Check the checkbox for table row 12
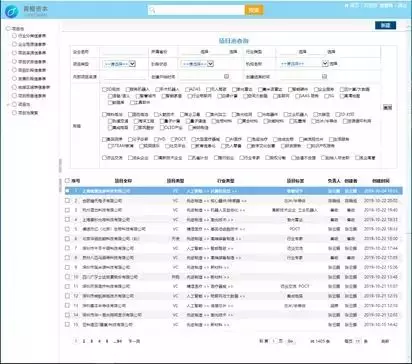Image resolution: width=412 pixels, height=364 pixels. coord(67,296)
